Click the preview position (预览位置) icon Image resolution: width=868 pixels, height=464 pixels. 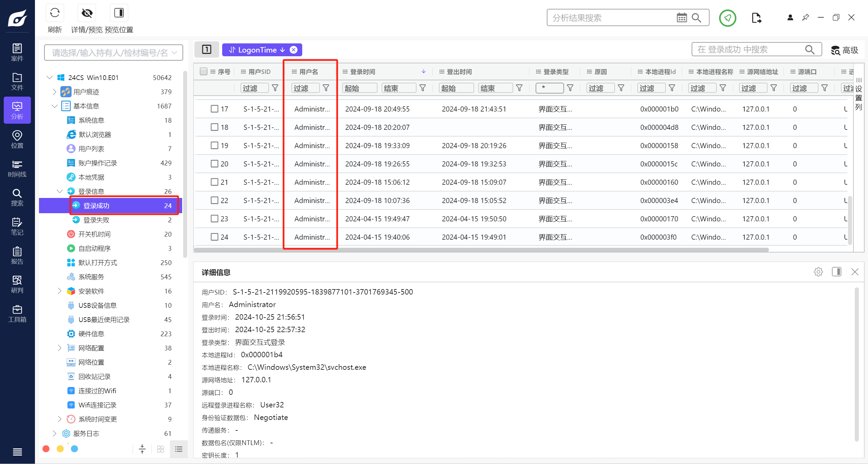click(x=119, y=14)
